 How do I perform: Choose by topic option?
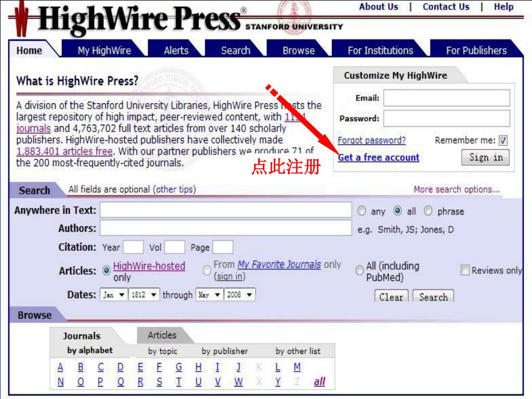click(x=163, y=351)
